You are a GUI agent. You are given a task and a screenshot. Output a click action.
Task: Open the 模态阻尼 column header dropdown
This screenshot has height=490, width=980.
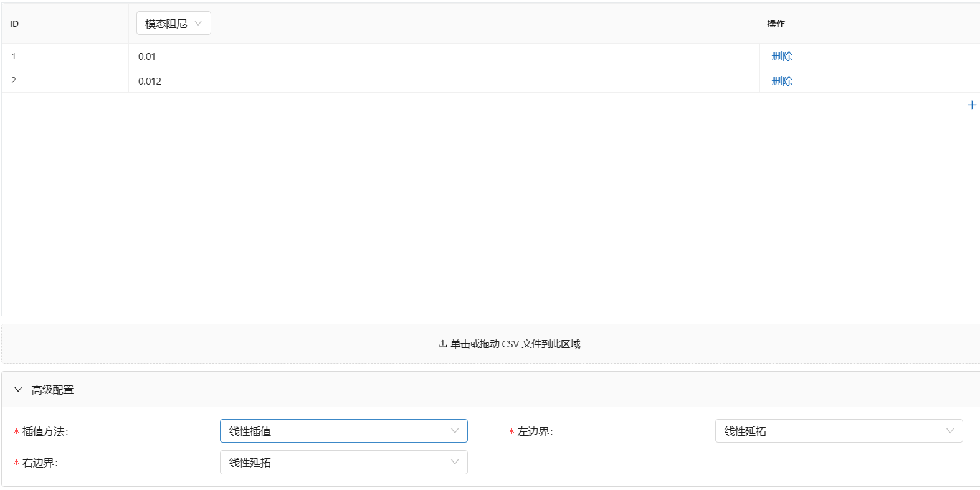click(174, 23)
